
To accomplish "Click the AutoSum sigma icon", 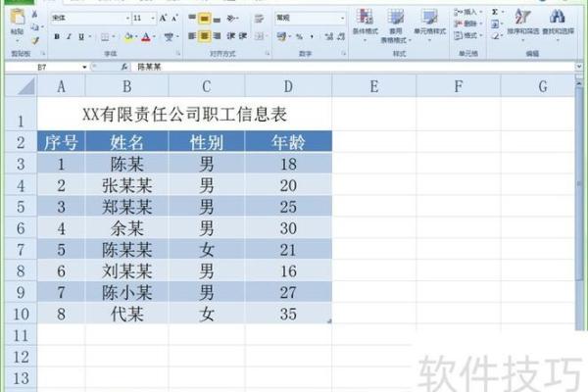I will coord(495,12).
